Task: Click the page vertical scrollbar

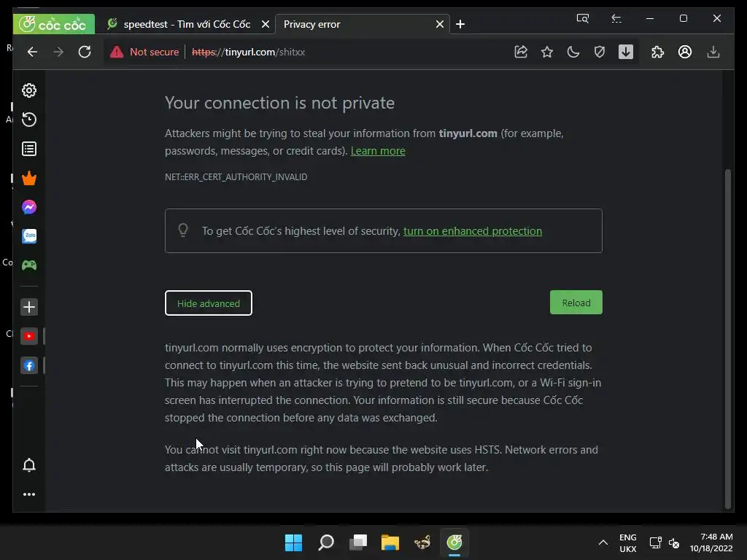Action: (x=727, y=339)
